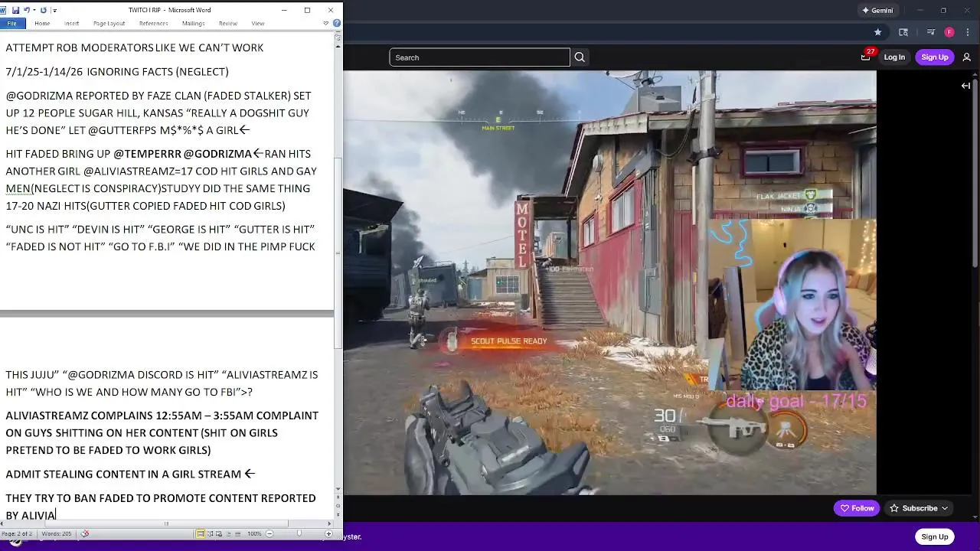
Task: Open Gemini in the Chrome title bar
Action: coord(877,11)
